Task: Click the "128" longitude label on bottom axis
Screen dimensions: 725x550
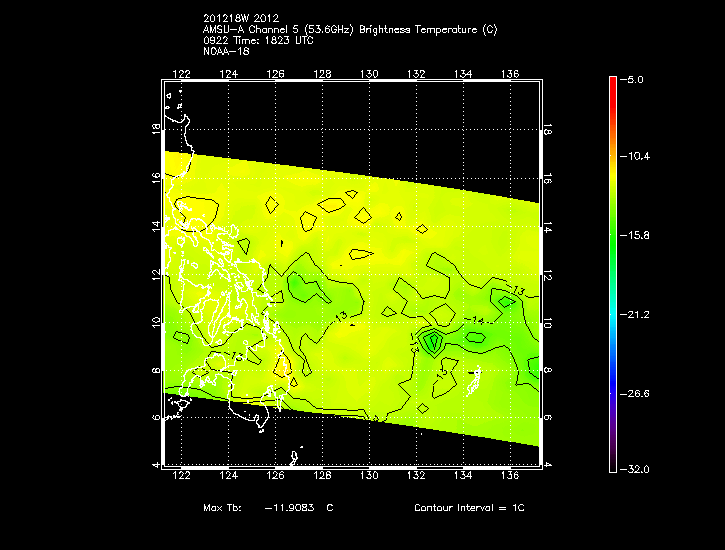Action: [x=322, y=475]
